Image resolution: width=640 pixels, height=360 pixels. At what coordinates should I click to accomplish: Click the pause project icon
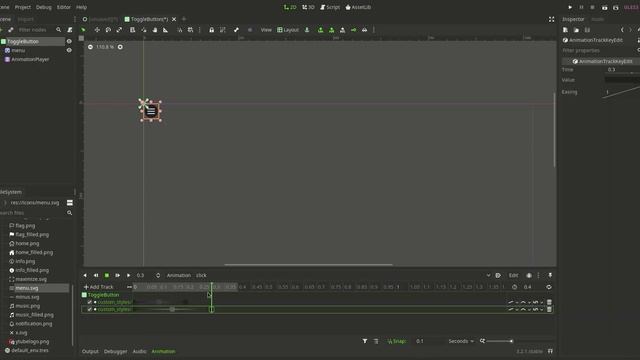pos(581,7)
